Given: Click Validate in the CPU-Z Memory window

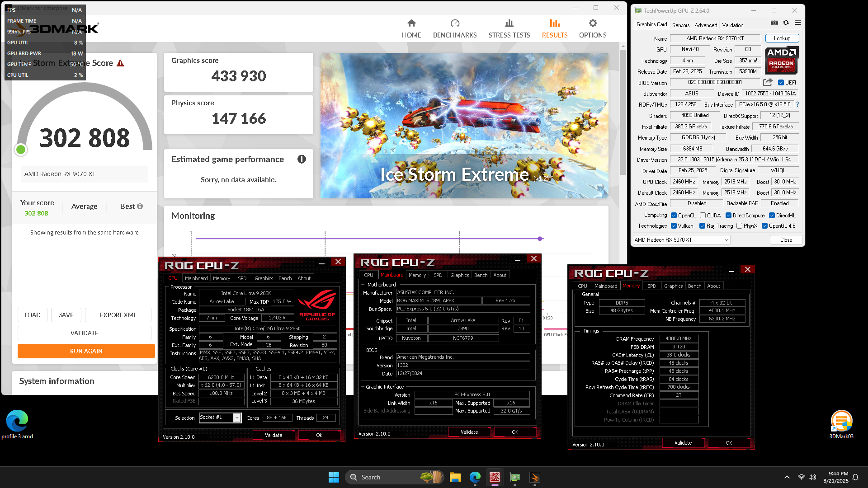Looking at the screenshot, I should tap(683, 443).
